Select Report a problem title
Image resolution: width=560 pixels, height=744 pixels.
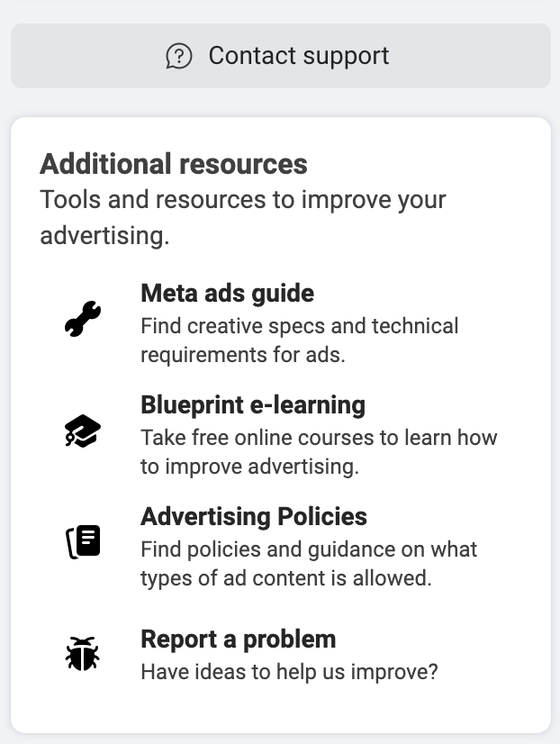[x=239, y=639]
